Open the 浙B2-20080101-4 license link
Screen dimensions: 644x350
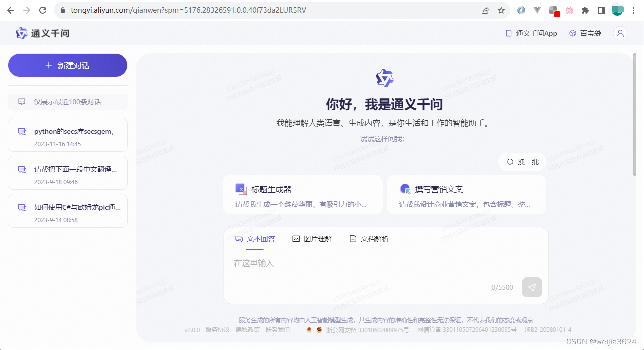click(x=548, y=330)
